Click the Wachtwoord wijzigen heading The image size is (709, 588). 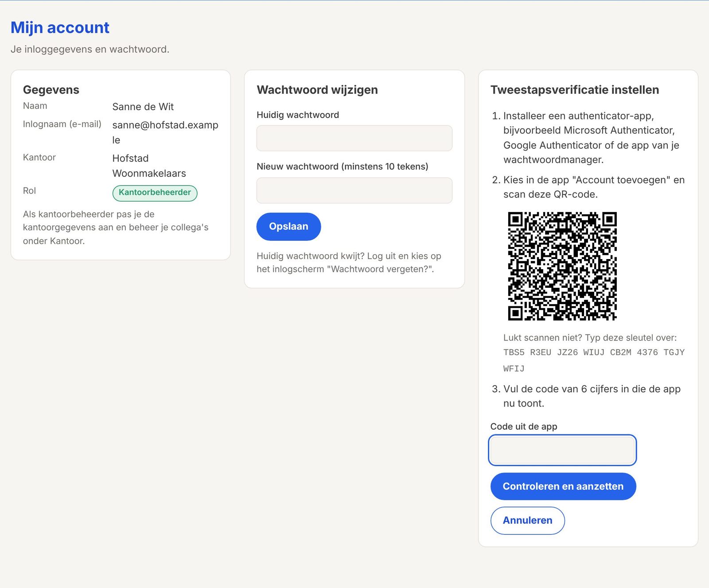[317, 90]
